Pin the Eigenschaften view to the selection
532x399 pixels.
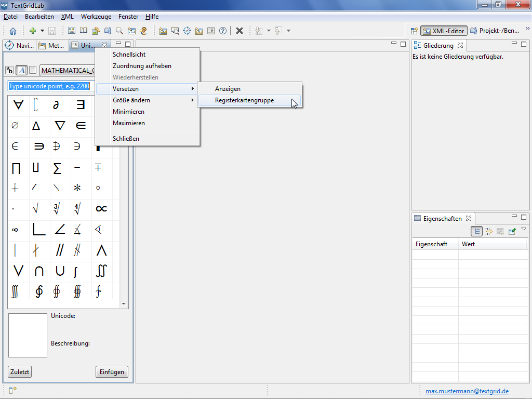pos(512,232)
